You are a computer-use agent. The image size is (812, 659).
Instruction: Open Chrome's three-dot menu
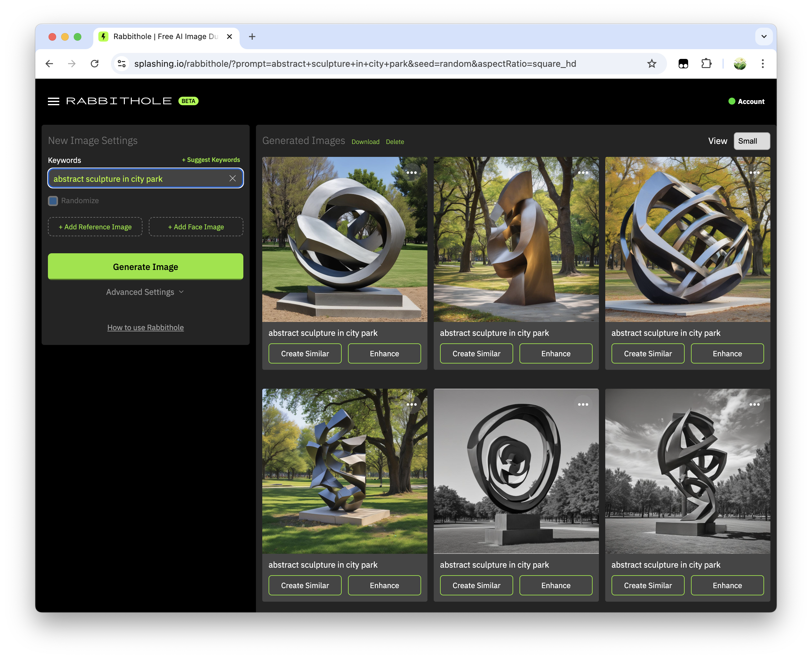point(762,63)
